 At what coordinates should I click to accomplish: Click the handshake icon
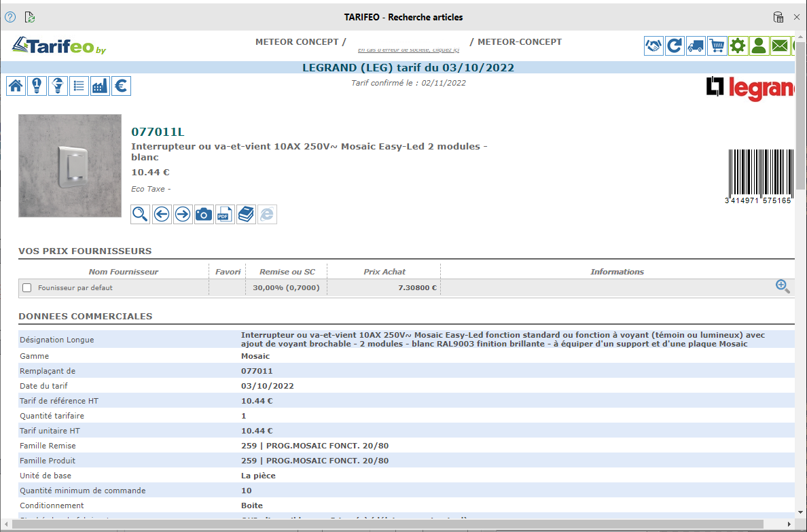(x=653, y=46)
